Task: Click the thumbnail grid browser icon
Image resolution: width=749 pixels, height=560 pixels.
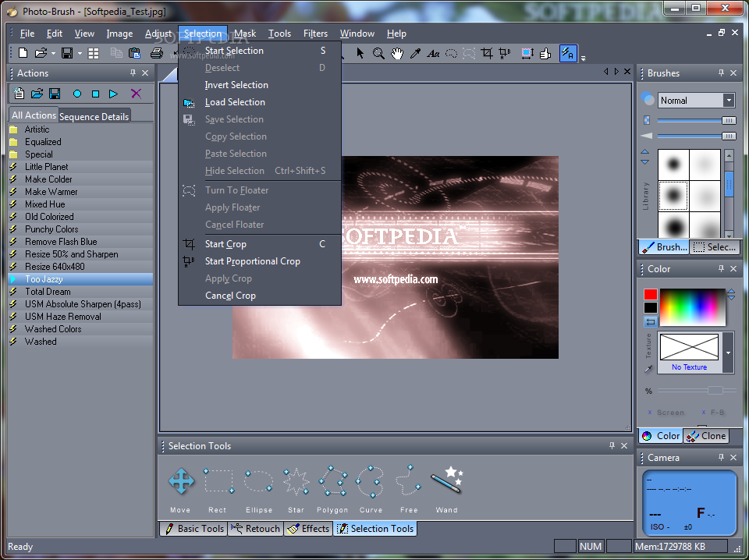Action: pyautogui.click(x=93, y=54)
